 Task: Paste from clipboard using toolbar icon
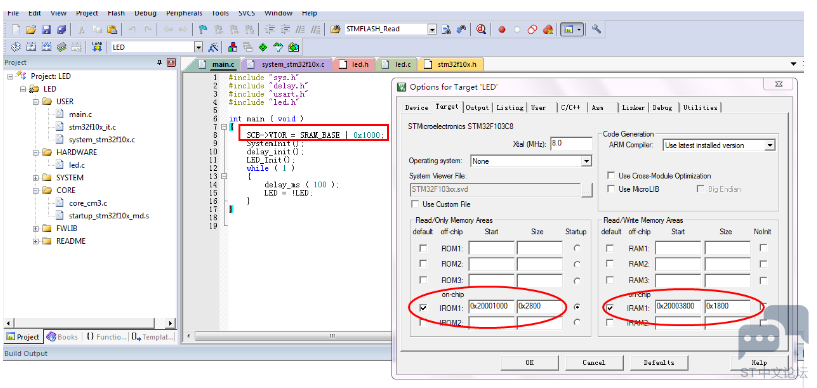(x=113, y=29)
